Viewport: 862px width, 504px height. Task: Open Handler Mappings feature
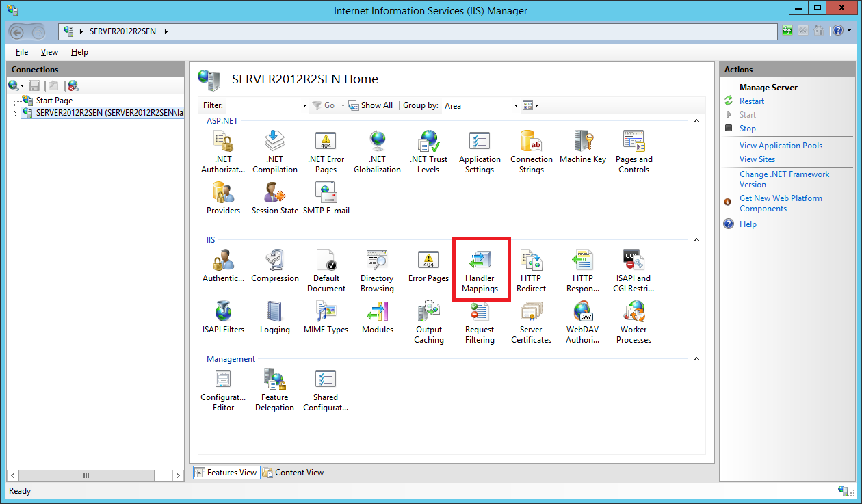pos(480,271)
